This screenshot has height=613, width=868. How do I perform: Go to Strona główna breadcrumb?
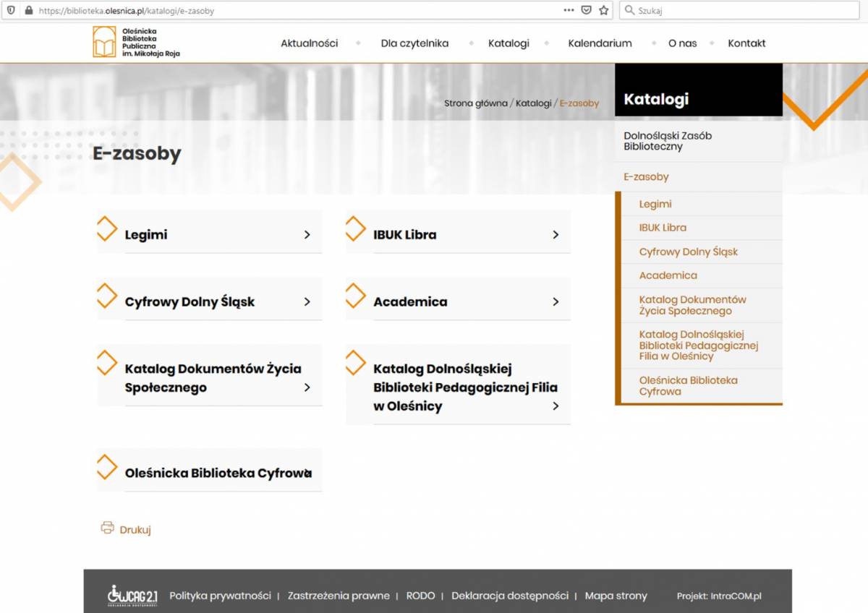(476, 103)
